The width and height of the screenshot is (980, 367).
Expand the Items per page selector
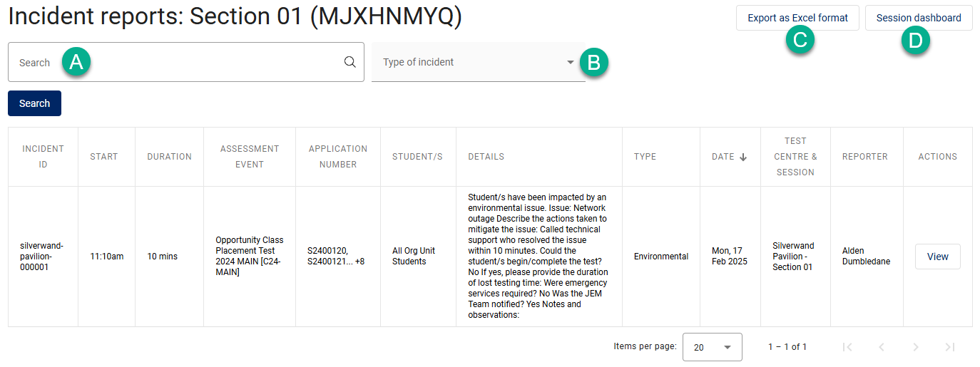[712, 347]
